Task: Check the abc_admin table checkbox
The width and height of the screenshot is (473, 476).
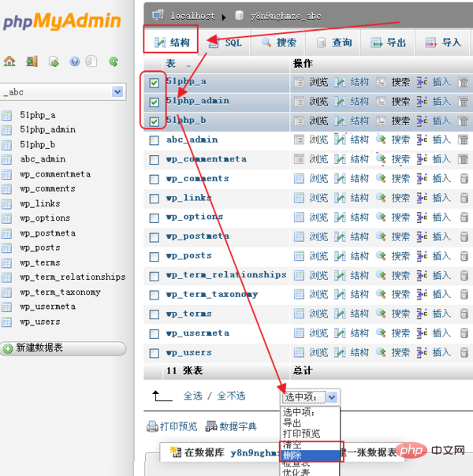Action: (x=155, y=140)
